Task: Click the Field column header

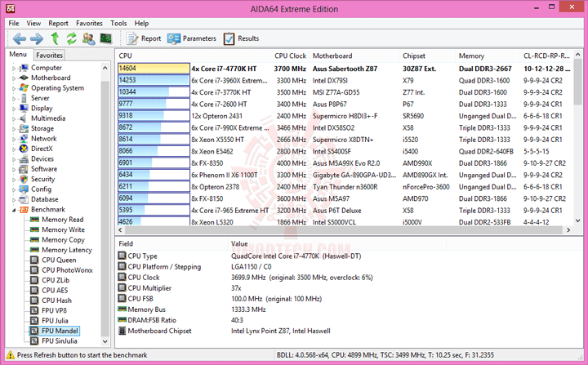Action: [x=171, y=244]
